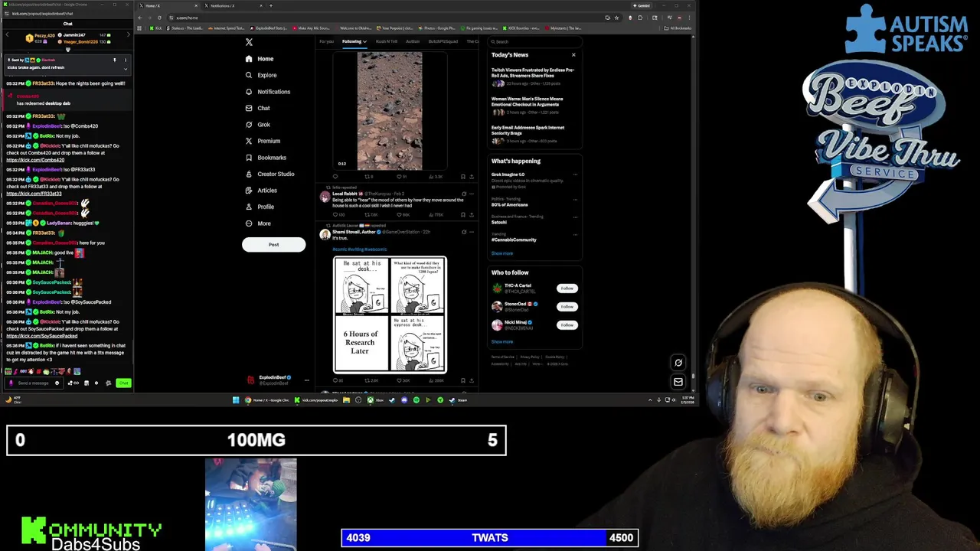Open Explore in X sidebar
The width and height of the screenshot is (980, 551).
pos(261,75)
